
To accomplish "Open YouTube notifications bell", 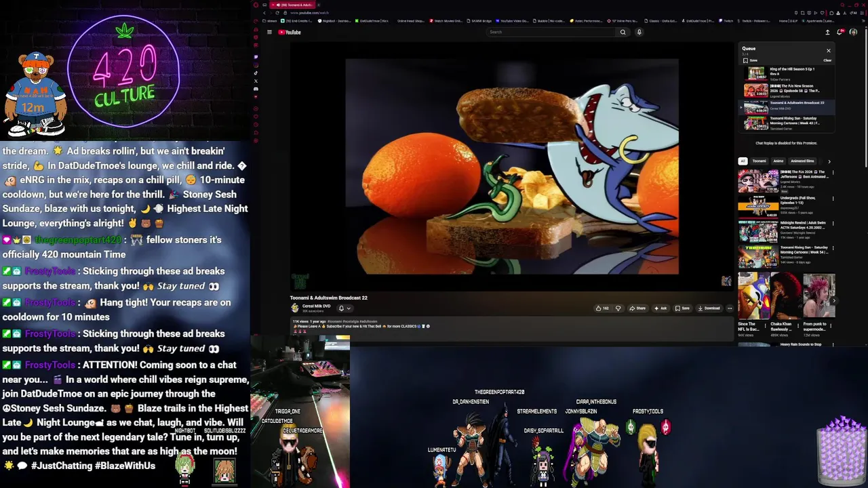I will coord(841,32).
